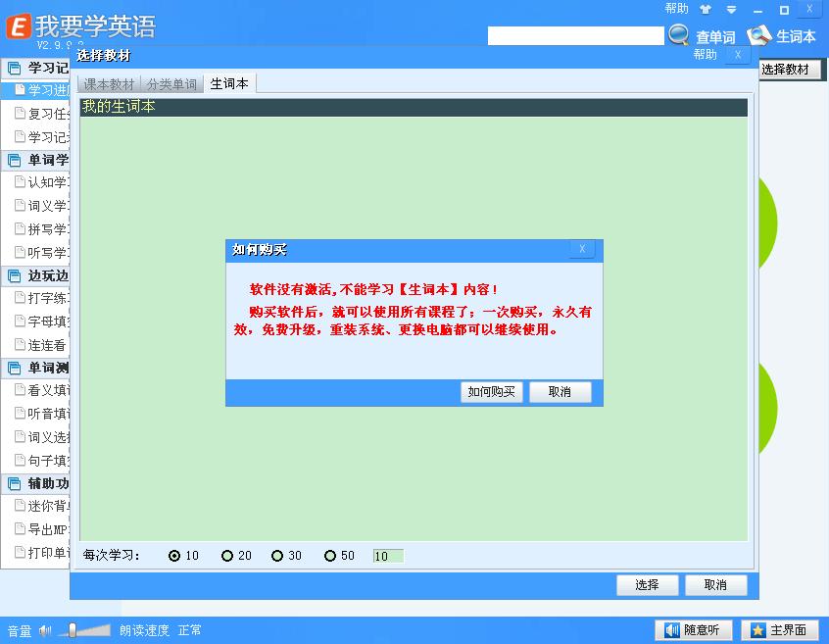Open 连连看 item in sidebar
This screenshot has height=644, width=829.
click(42, 345)
